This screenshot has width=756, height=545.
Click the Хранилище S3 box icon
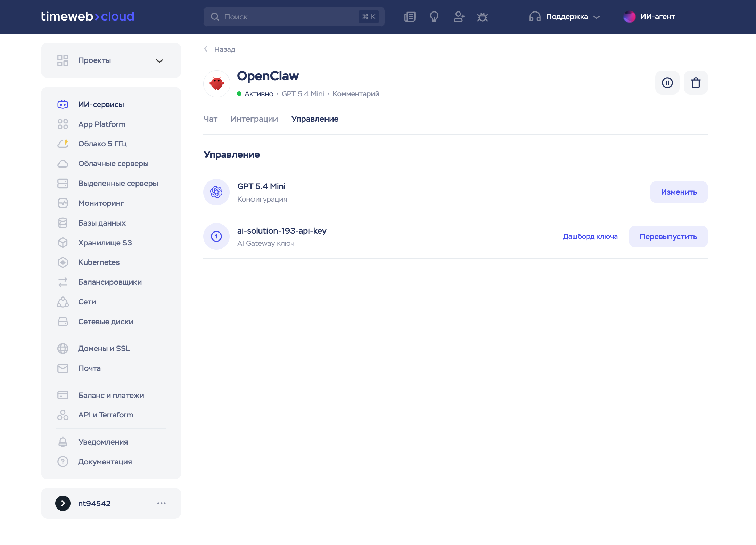63,243
